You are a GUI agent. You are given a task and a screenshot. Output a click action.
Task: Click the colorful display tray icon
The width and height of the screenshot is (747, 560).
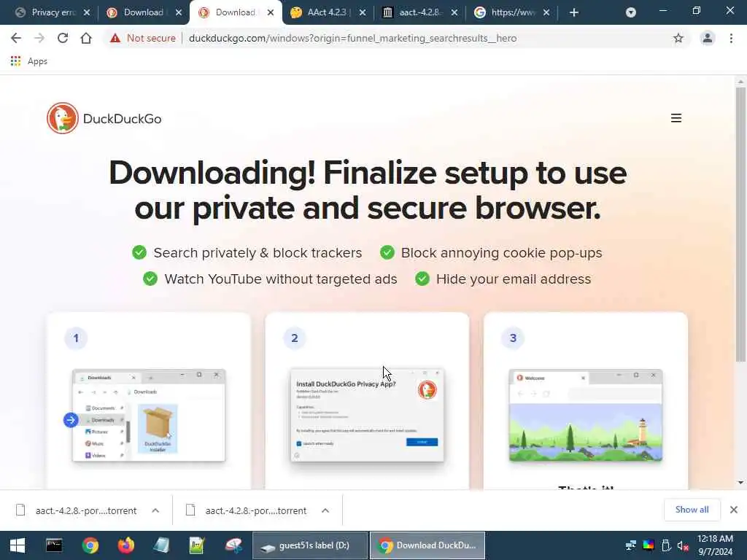click(x=649, y=545)
